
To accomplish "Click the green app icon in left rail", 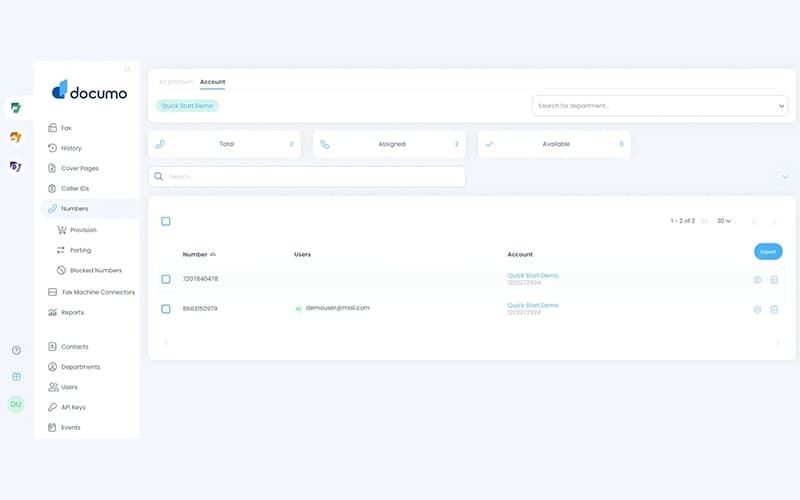I will (x=16, y=108).
